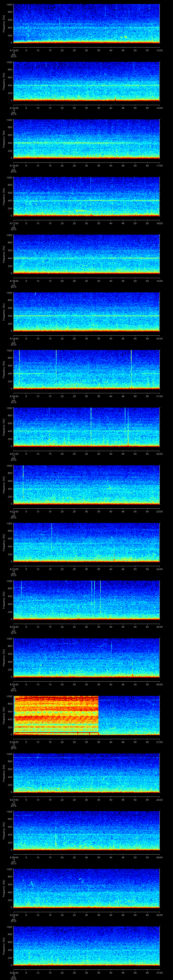173x980 pixels.
Task: Click the spectrogram panel starting at 6:25:00
Action: (x=87, y=658)
